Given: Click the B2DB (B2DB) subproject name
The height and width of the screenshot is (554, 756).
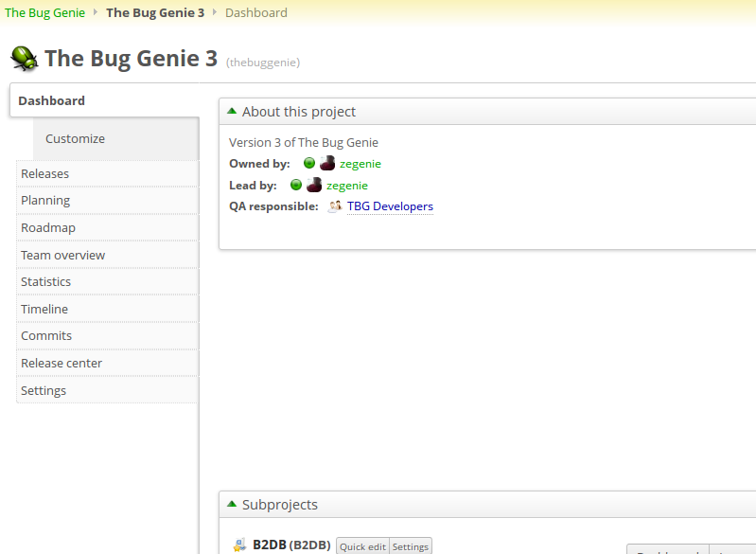Looking at the screenshot, I should 291,545.
